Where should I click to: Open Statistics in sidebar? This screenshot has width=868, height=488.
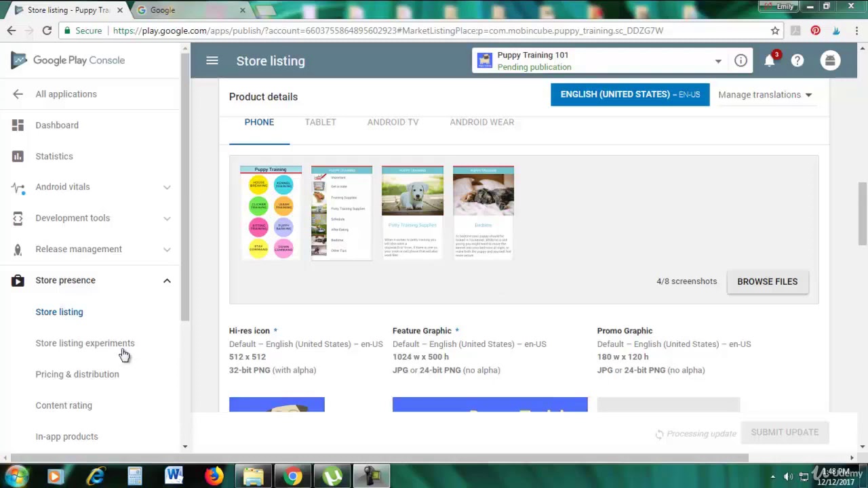coord(54,157)
